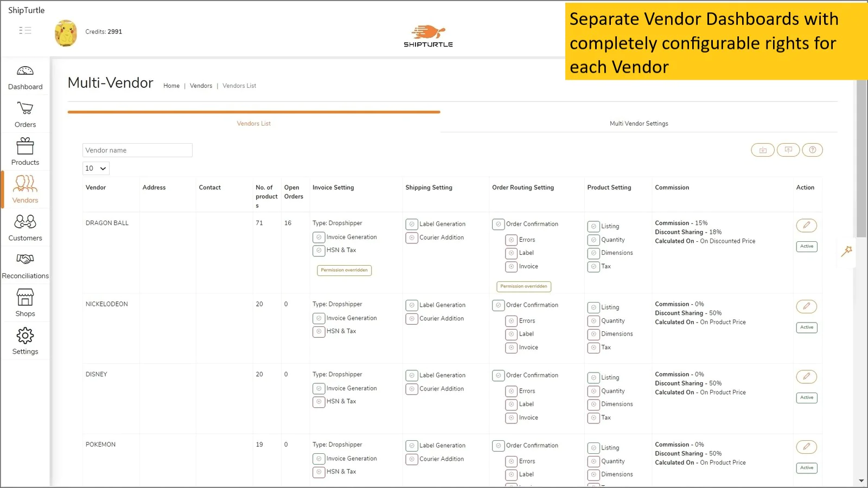Toggle Invoice Generation for DRAGON BALL
Image resolution: width=868 pixels, height=488 pixels.
pos(319,237)
